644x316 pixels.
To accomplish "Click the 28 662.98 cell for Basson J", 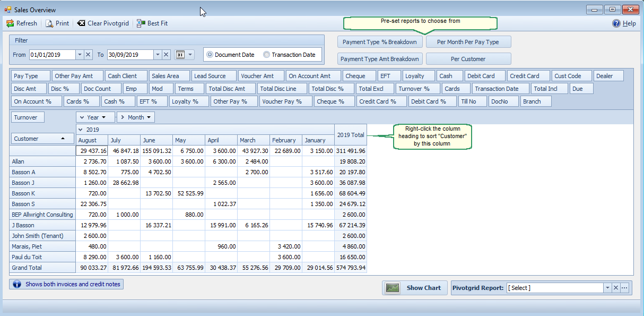I will click(124, 183).
